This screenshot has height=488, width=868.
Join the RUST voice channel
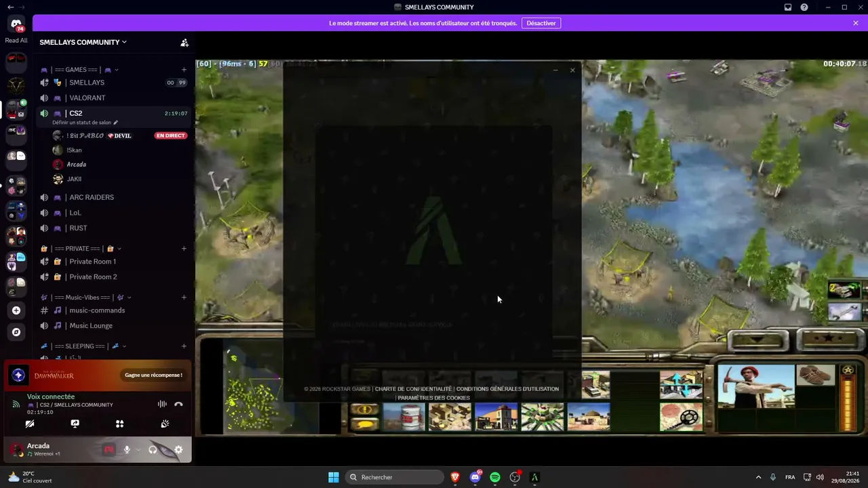click(x=114, y=228)
